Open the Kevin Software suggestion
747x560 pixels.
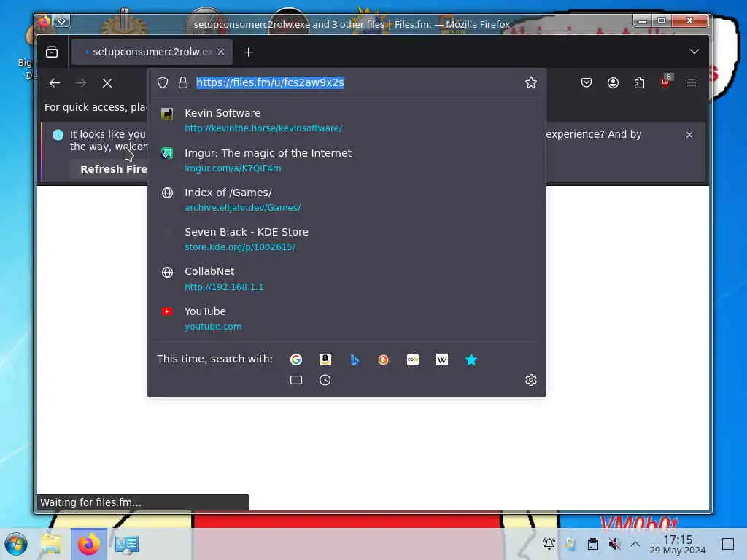point(347,120)
